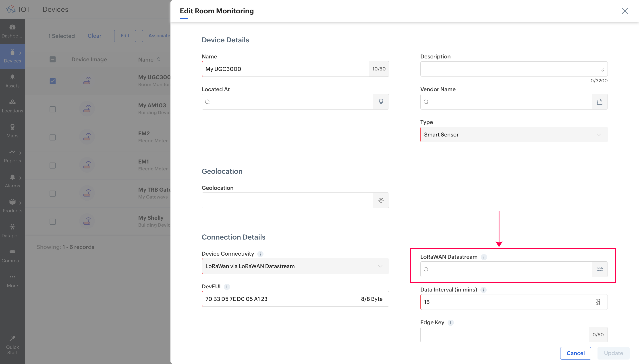Click the number icon in Data Interval field
Viewport: 639px width, 364px height.
click(x=598, y=302)
